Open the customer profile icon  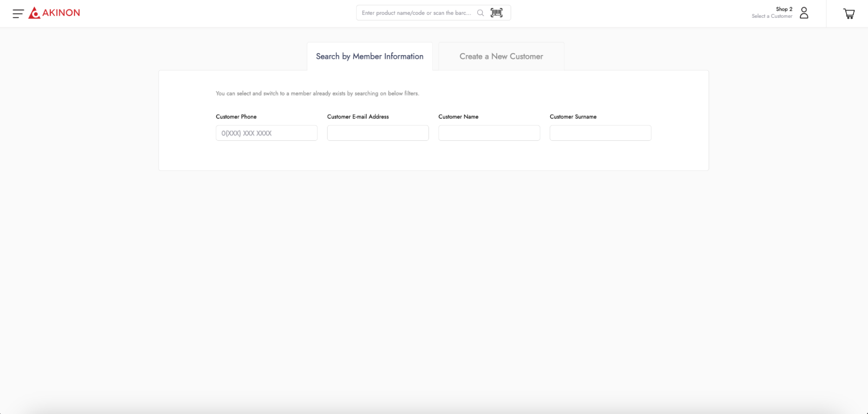804,13
